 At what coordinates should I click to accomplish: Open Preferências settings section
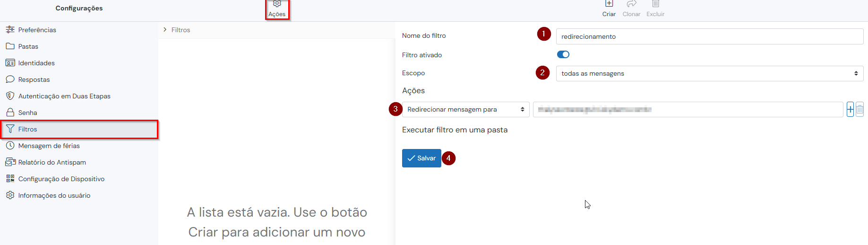(37, 30)
